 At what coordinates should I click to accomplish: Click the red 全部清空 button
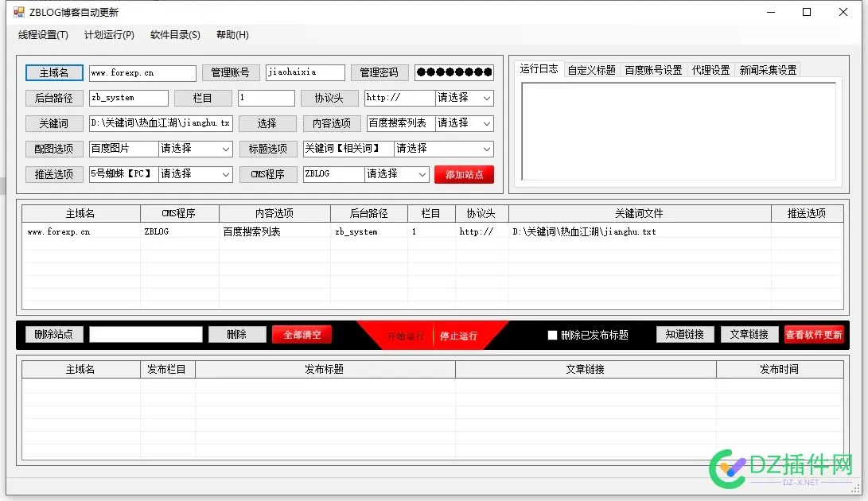302,334
